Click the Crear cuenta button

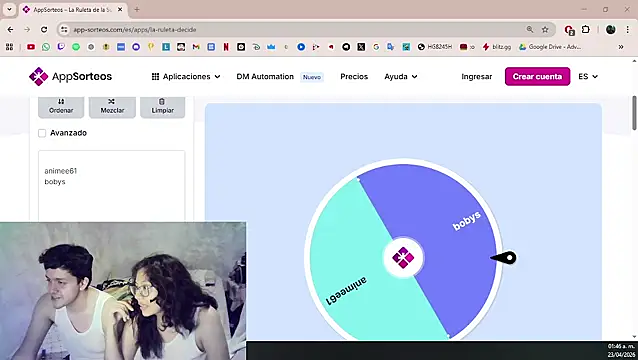[x=537, y=76]
